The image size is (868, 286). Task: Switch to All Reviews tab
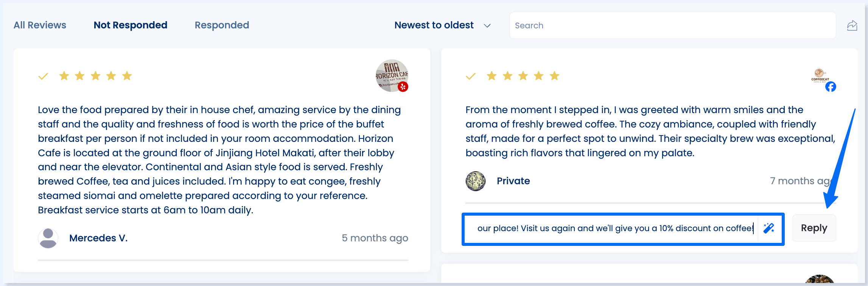click(x=40, y=25)
